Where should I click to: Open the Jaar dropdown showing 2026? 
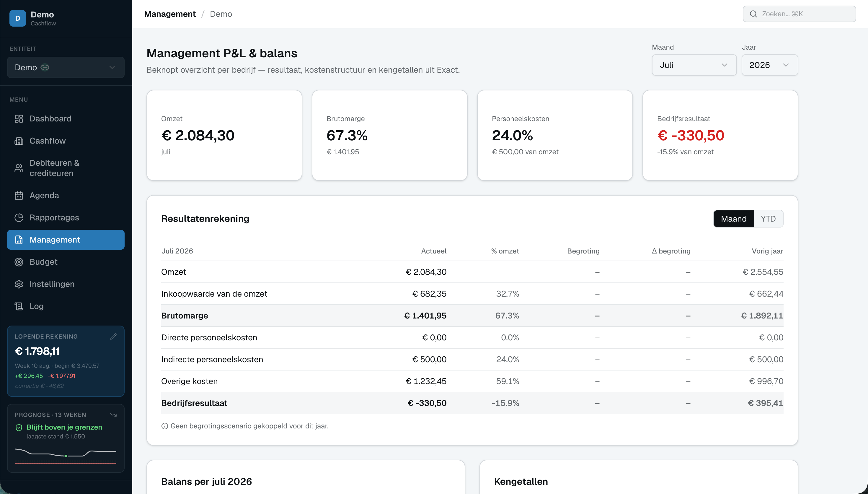(x=769, y=65)
